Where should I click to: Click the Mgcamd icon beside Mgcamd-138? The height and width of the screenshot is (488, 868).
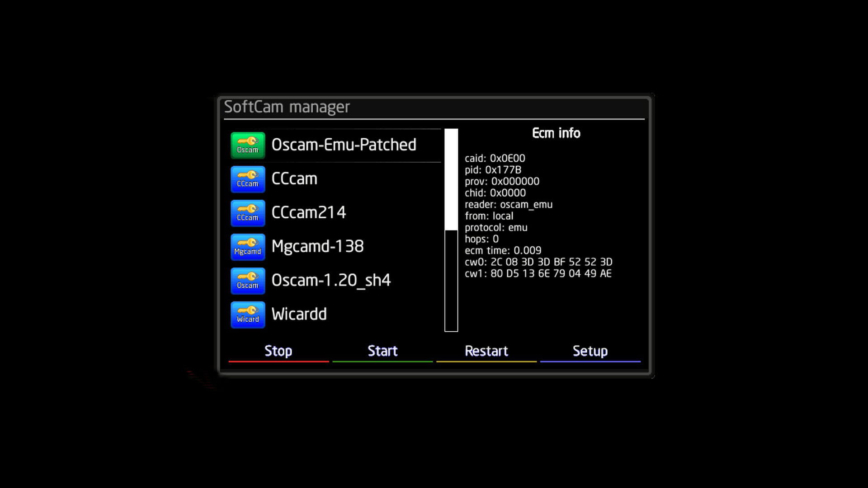coord(248,247)
